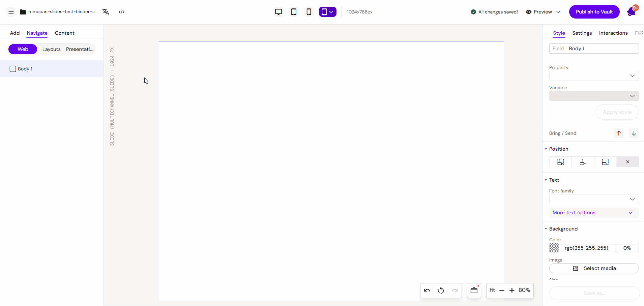Image resolution: width=644 pixels, height=306 pixels.
Task: Click the Field Body 1 input
Action: click(594, 49)
